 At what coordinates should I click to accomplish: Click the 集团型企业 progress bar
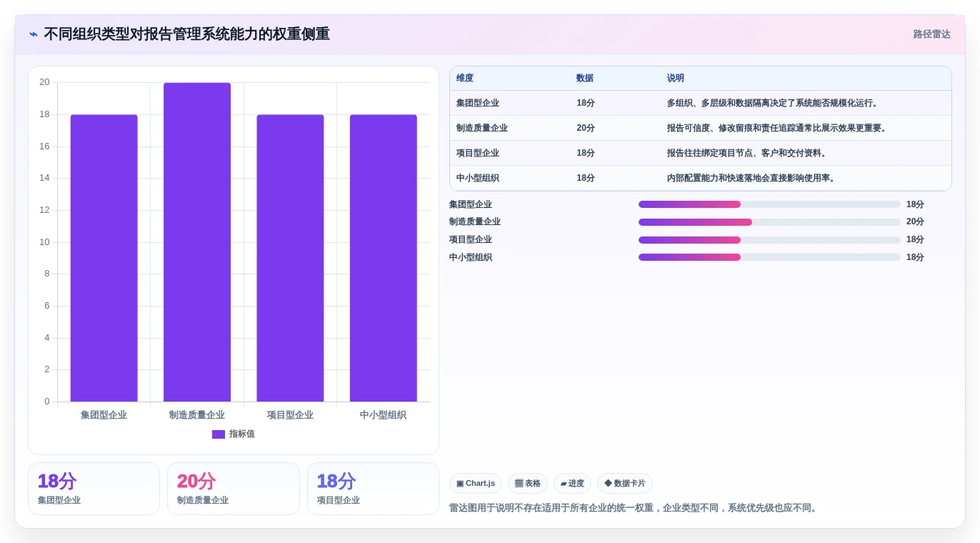(769, 204)
